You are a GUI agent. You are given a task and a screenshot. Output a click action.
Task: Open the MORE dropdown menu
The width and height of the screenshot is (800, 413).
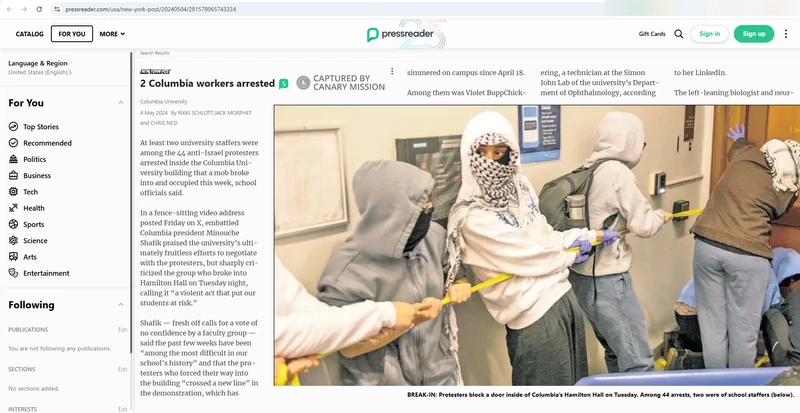pyautogui.click(x=112, y=34)
